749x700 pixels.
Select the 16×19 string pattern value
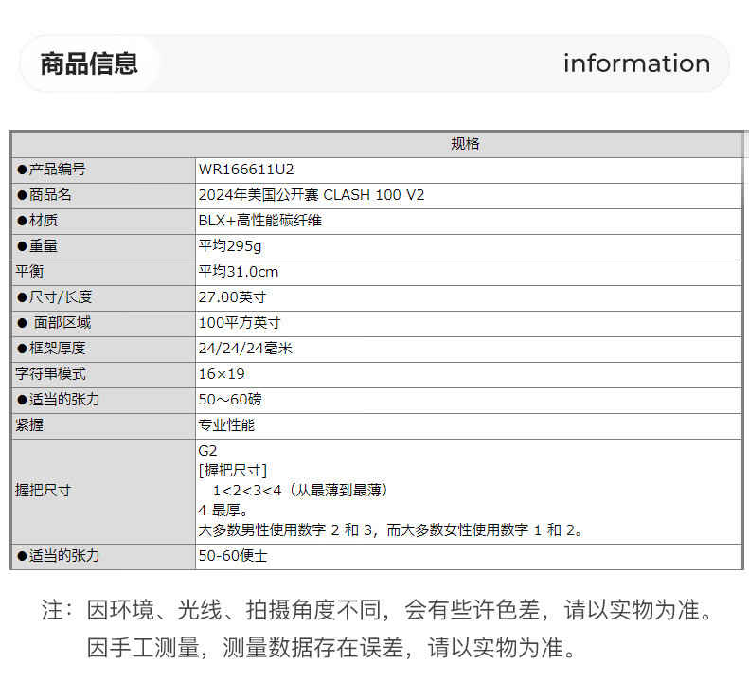(x=222, y=374)
